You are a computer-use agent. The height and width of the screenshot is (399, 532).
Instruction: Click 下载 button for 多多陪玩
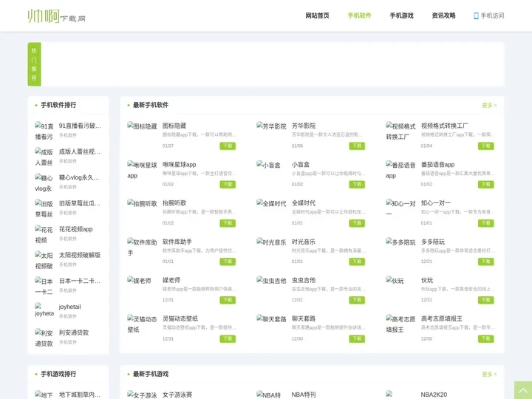point(486,262)
